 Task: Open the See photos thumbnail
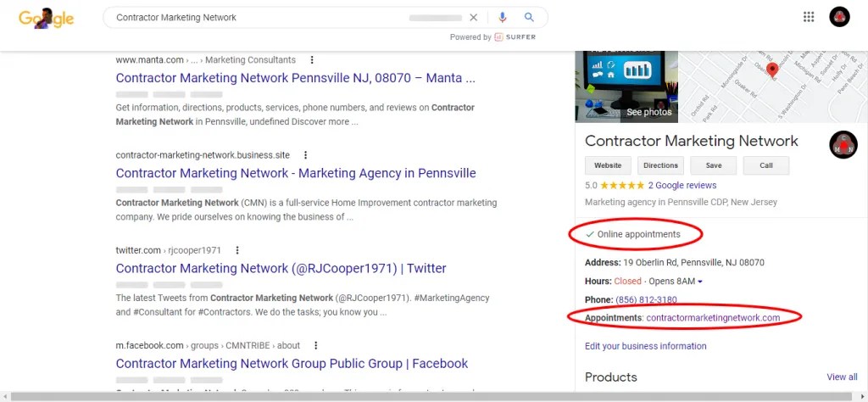pos(626,87)
